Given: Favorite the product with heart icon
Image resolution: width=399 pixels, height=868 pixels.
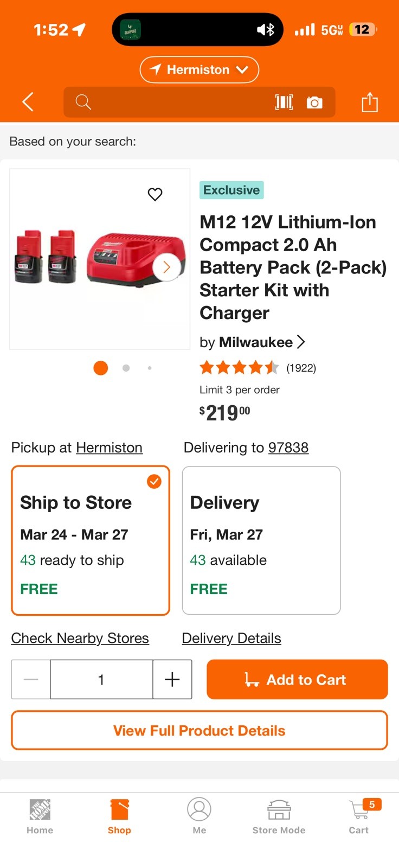Looking at the screenshot, I should 155,194.
